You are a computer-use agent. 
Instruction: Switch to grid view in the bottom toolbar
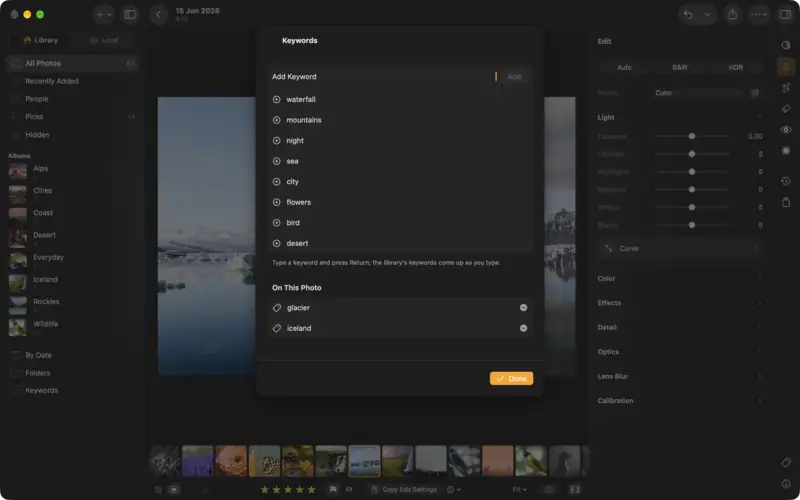click(158, 490)
